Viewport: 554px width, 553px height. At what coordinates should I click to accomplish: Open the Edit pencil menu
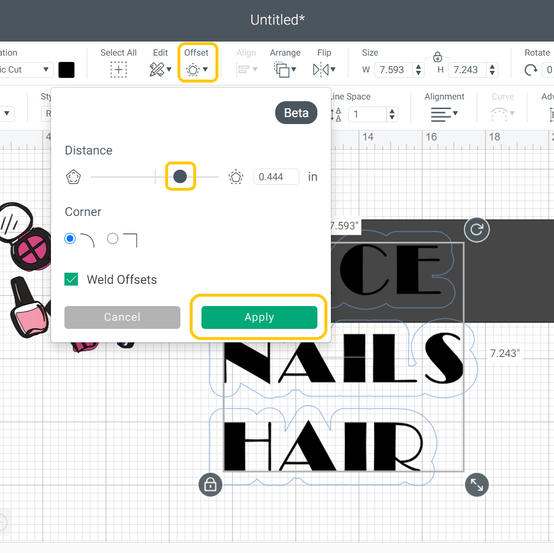tap(157, 69)
